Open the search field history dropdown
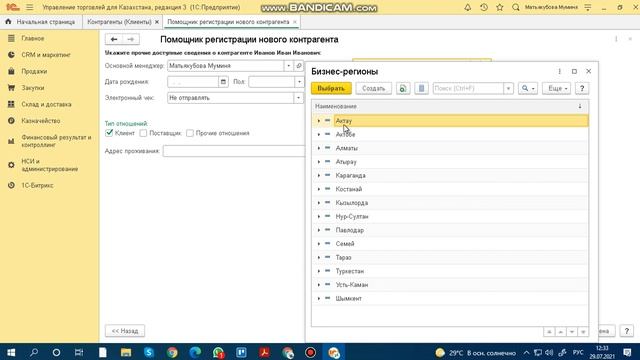 click(509, 88)
